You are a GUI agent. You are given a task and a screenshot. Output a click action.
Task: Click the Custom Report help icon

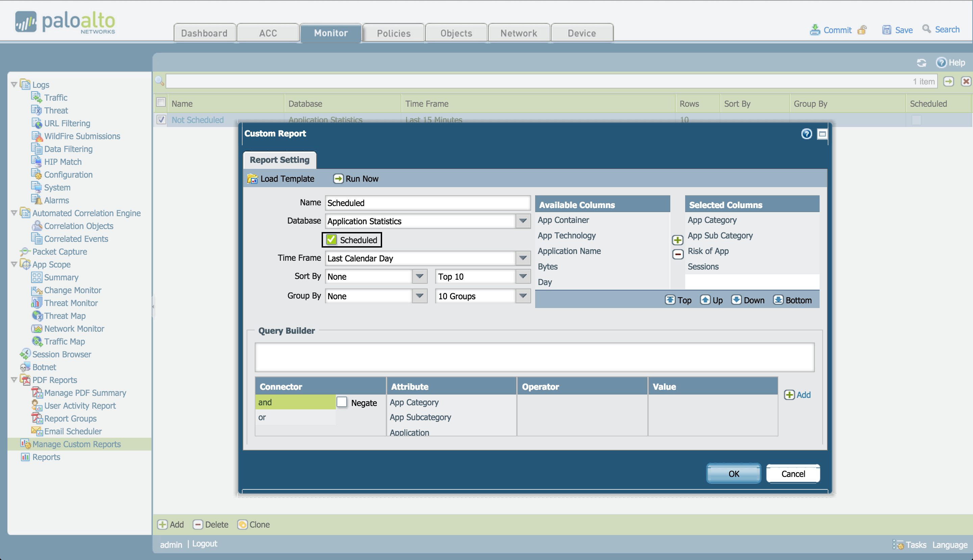(806, 133)
